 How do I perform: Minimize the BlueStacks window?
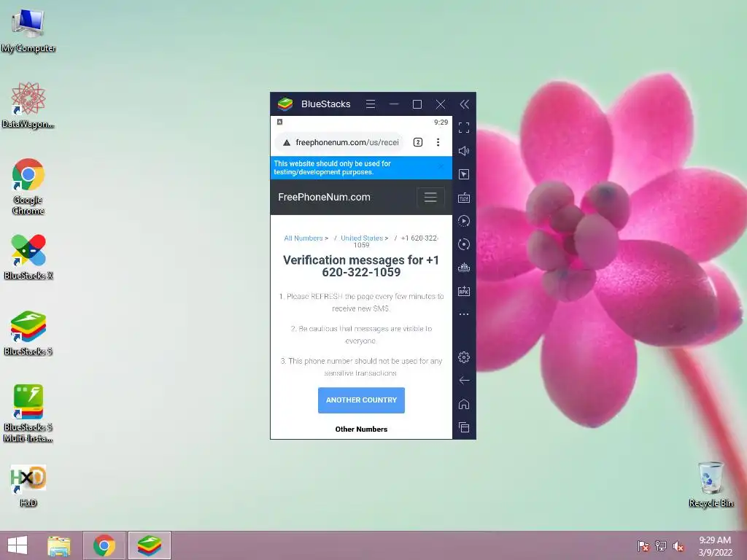coord(393,104)
